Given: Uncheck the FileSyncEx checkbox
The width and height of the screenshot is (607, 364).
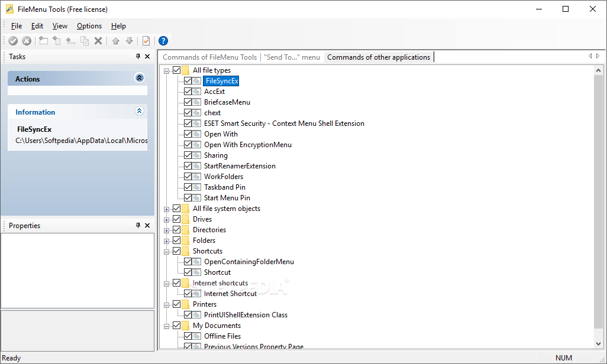Looking at the screenshot, I should pyautogui.click(x=186, y=80).
